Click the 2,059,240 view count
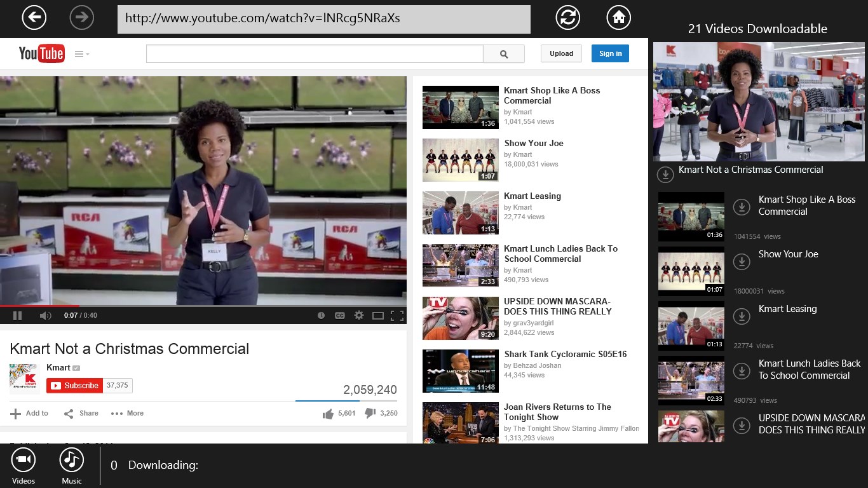Screen dimensions: 868x488 point(370,390)
